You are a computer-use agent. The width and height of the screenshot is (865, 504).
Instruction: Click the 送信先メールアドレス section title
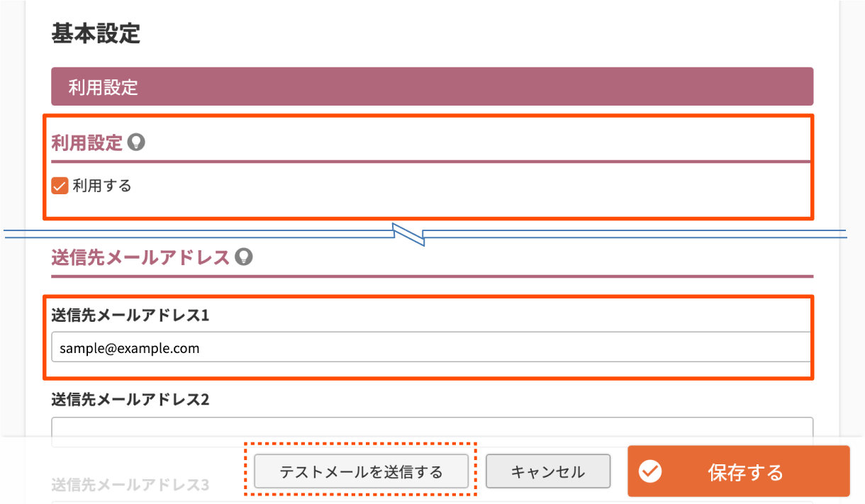140,257
